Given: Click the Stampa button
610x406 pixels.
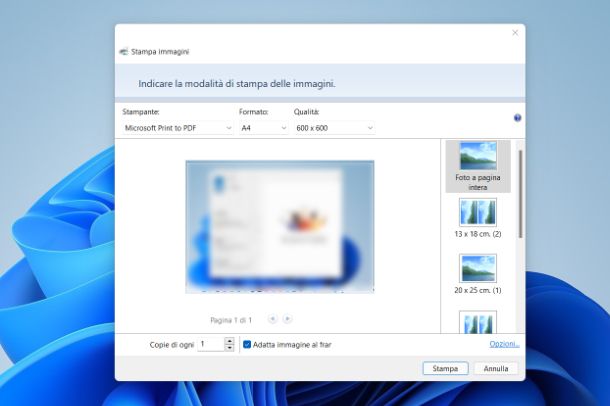Looking at the screenshot, I should 445,368.
